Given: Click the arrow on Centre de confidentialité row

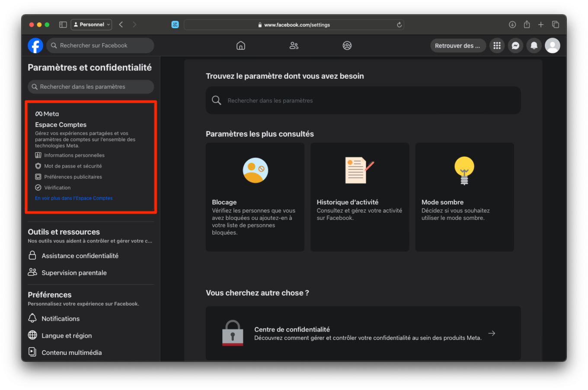Looking at the screenshot, I should pos(492,333).
